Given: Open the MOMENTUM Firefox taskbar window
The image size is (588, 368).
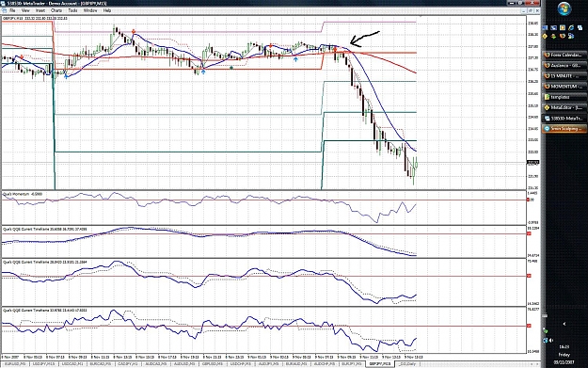Looking at the screenshot, I should [564, 87].
